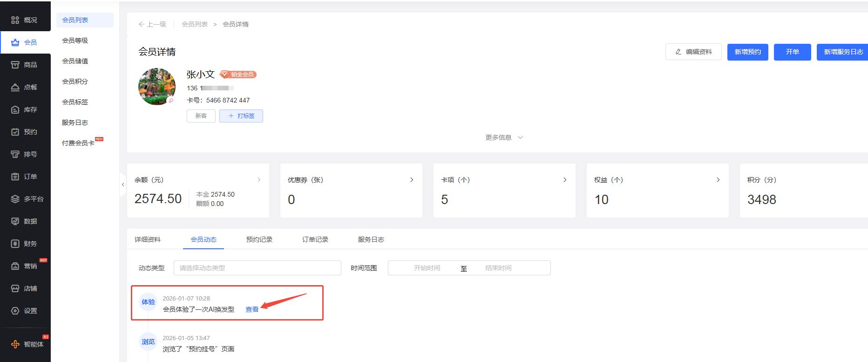
Task: Click the 积分 value 3498
Action: (x=762, y=199)
